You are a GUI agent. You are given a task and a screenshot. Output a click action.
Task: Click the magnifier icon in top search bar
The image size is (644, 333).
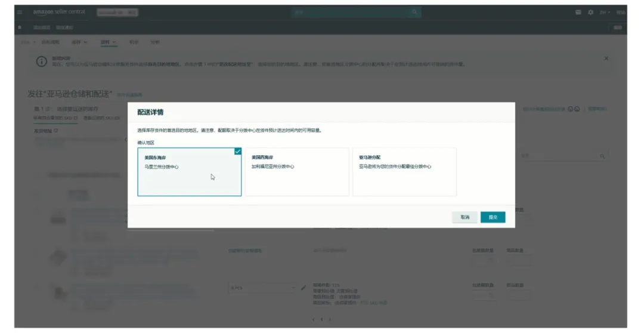tap(414, 12)
